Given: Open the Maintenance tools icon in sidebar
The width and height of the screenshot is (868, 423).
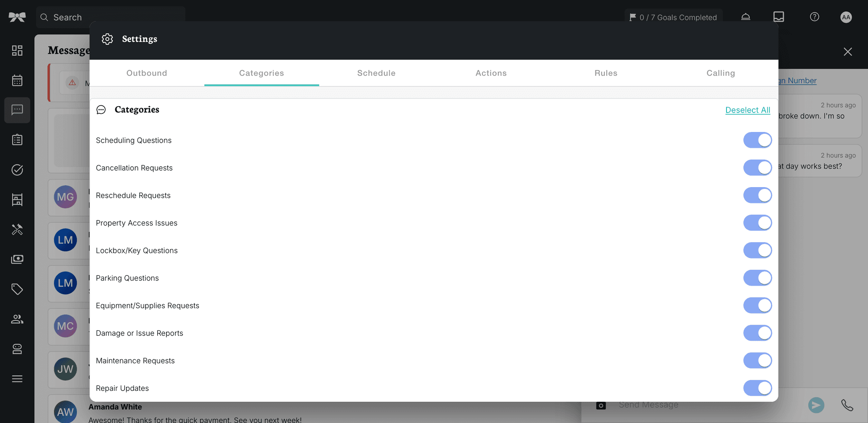Looking at the screenshot, I should point(17,230).
